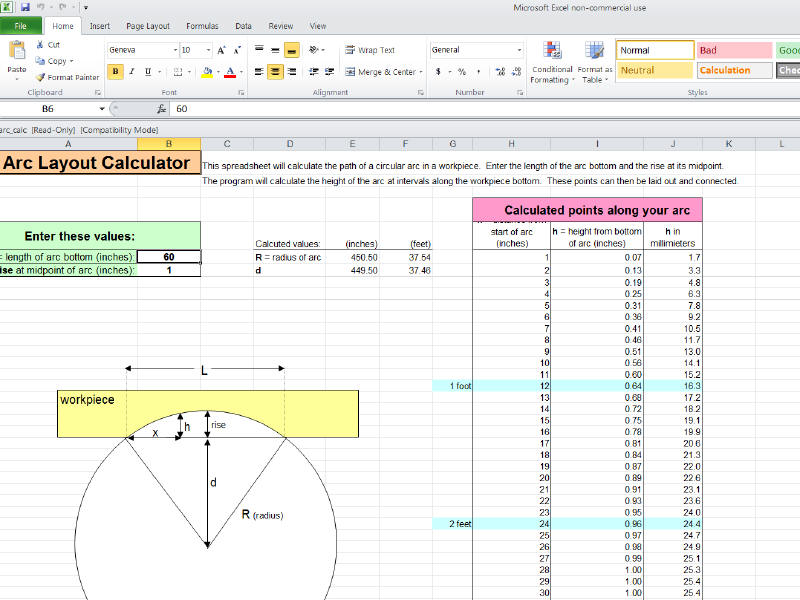Viewport: 800px width, 600px height.
Task: Open the Name Box dropdown arrow
Action: (x=101, y=109)
